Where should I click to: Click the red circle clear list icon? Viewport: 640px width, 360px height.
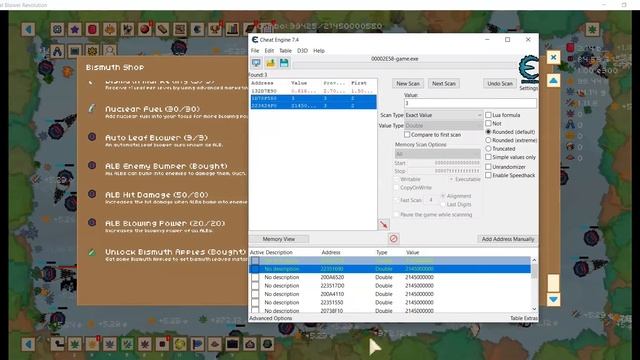[393, 239]
